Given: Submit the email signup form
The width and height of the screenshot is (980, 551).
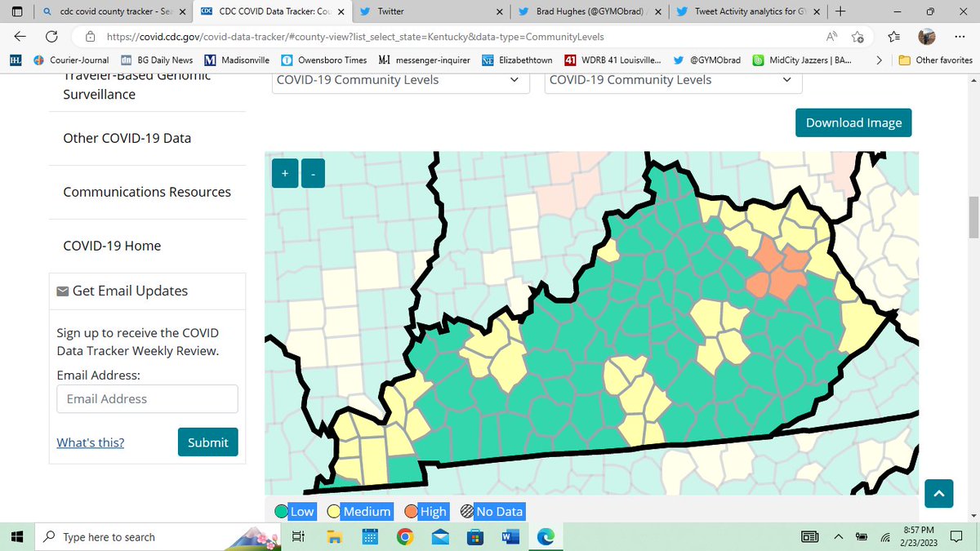Looking at the screenshot, I should (207, 442).
